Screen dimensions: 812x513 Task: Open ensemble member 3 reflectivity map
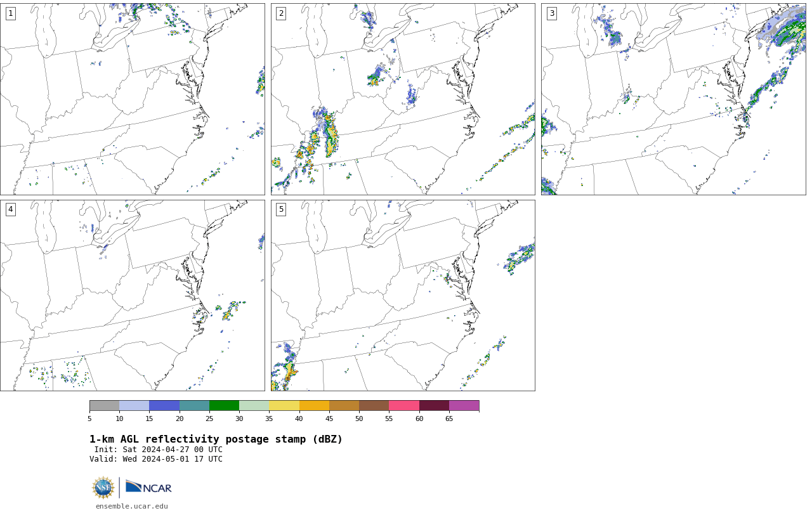[x=674, y=99]
